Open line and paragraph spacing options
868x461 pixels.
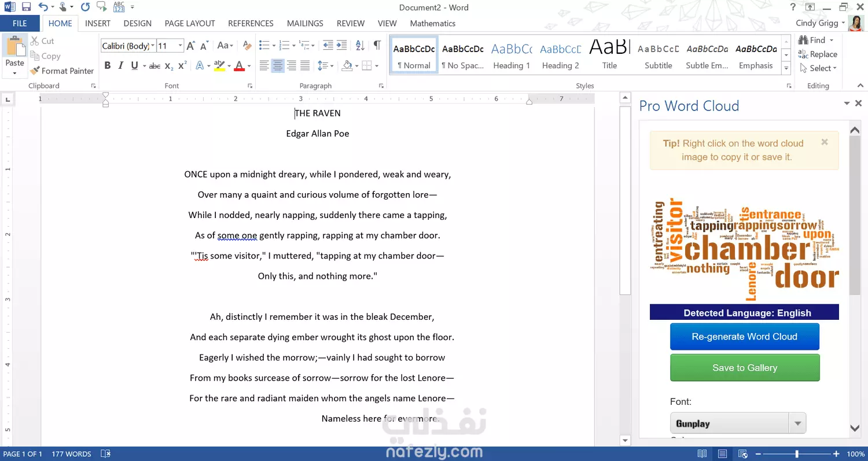(x=323, y=66)
